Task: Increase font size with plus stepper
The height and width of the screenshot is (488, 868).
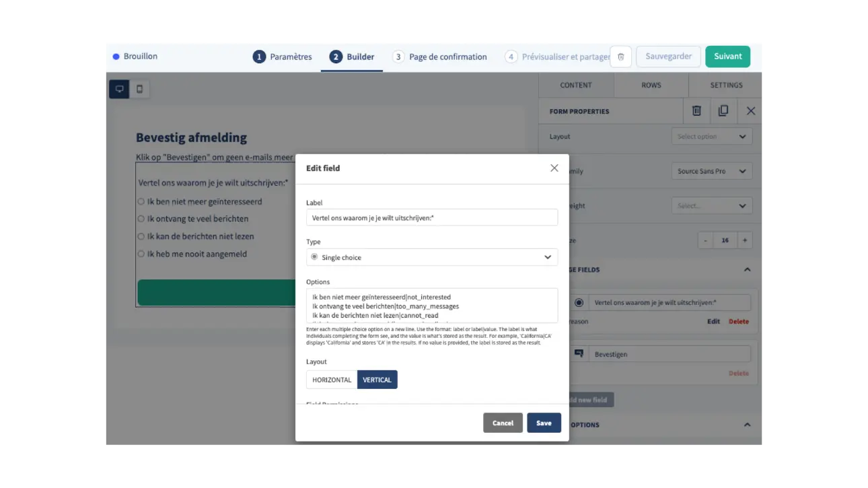Action: 744,240
